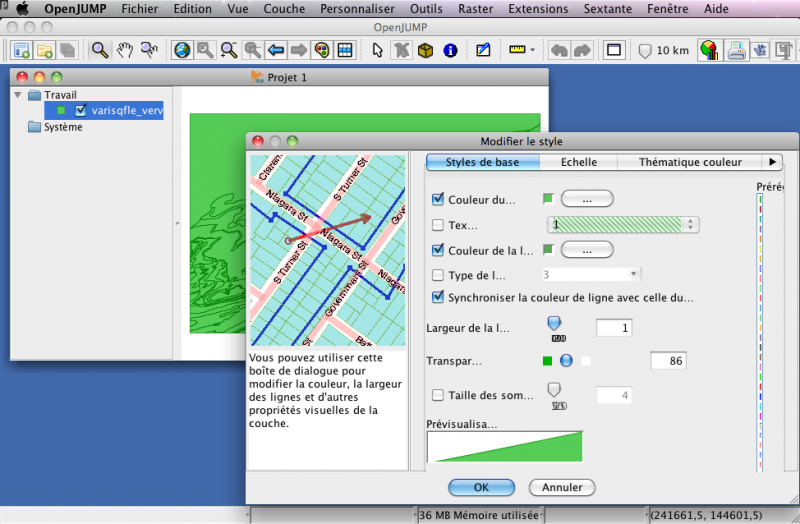Open the Couche menu
The width and height of the screenshot is (800, 524).
[285, 9]
